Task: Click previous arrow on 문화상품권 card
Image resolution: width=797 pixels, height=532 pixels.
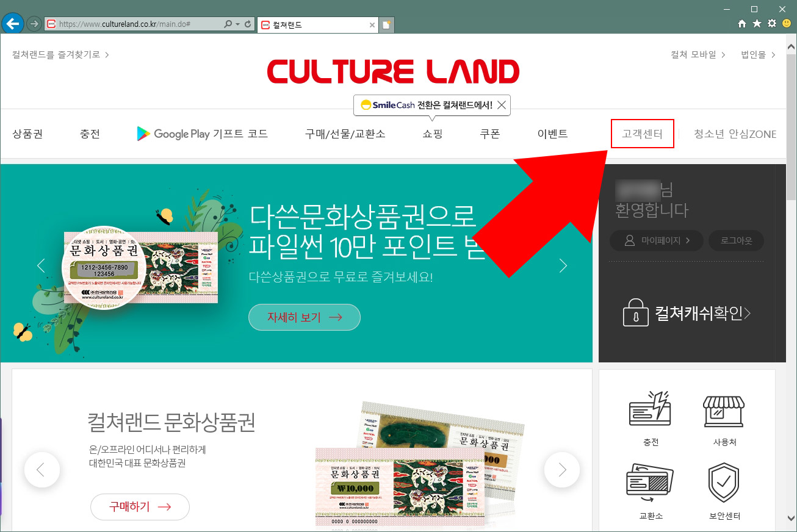Action: click(x=41, y=470)
